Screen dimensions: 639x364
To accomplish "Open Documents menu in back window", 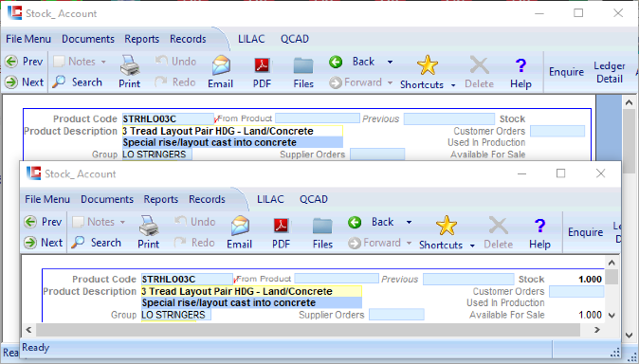I will tap(88, 39).
